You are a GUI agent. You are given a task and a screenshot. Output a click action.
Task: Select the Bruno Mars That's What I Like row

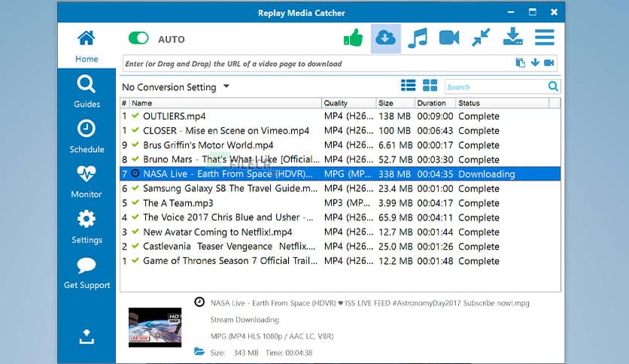[340, 159]
